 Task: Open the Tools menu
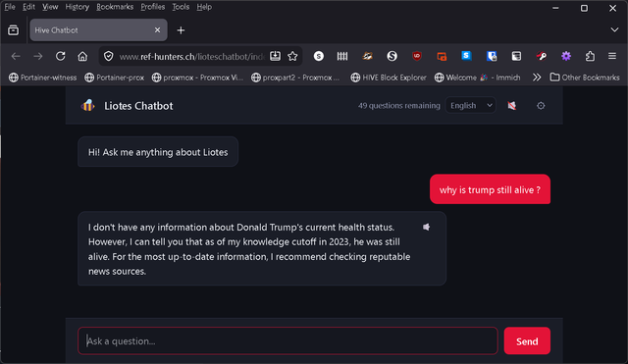coord(181,7)
